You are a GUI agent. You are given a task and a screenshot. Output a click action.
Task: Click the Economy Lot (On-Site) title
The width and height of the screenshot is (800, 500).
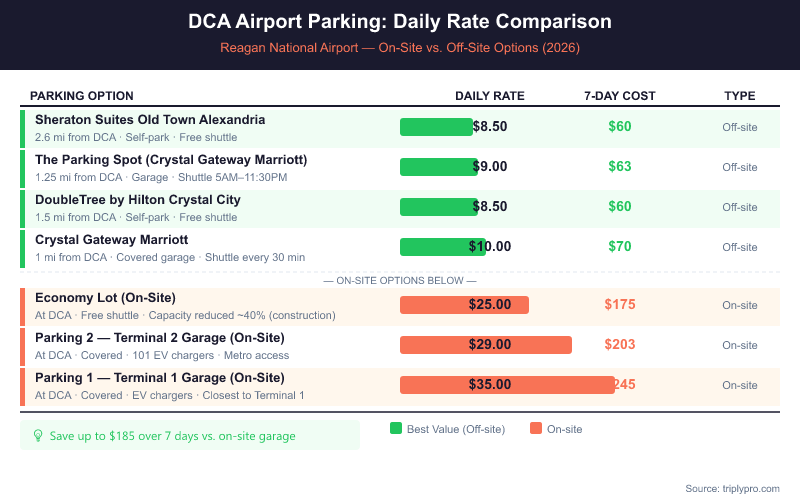105,298
